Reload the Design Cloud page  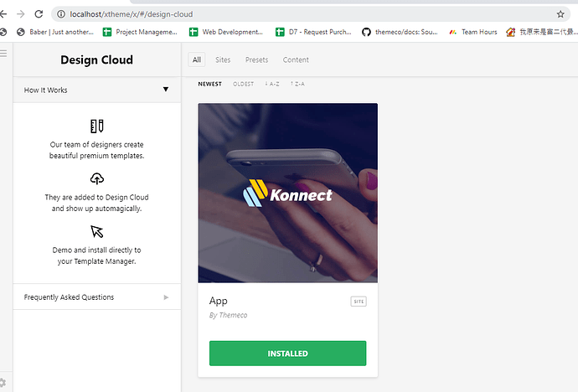click(x=39, y=14)
